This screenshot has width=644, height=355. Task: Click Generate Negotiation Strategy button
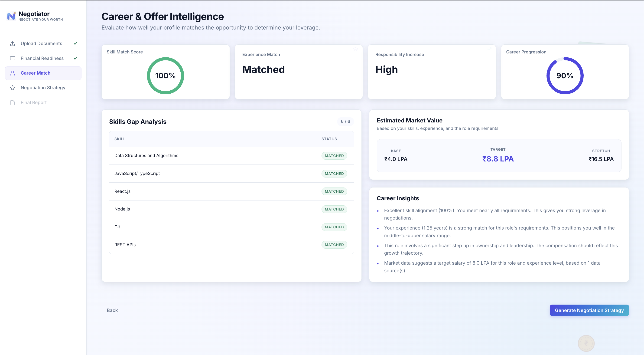[589, 310]
